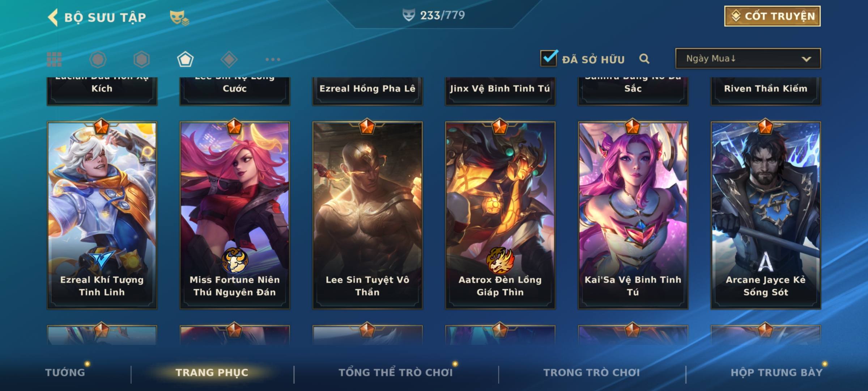
Task: Go to the Hộp Trưng Bày tab
Action: 776,372
